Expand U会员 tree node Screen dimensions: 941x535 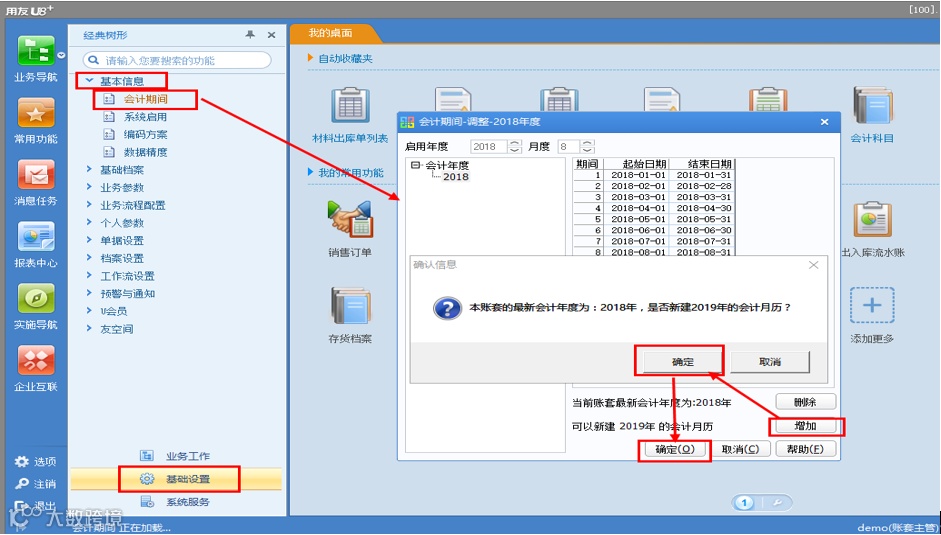(x=89, y=311)
